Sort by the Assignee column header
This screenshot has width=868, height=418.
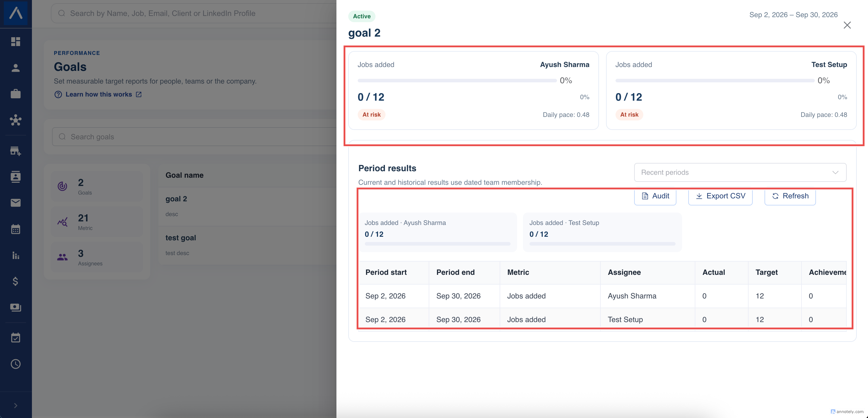coord(624,272)
